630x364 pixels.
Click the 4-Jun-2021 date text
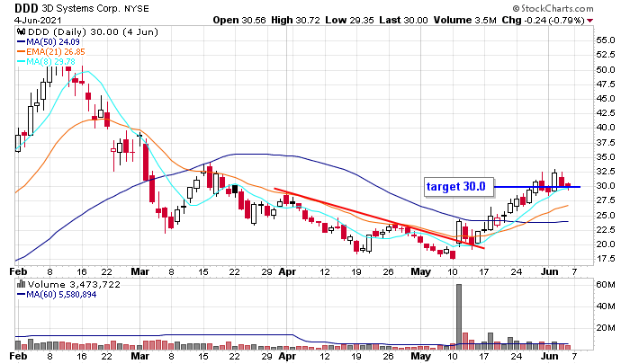coord(38,20)
